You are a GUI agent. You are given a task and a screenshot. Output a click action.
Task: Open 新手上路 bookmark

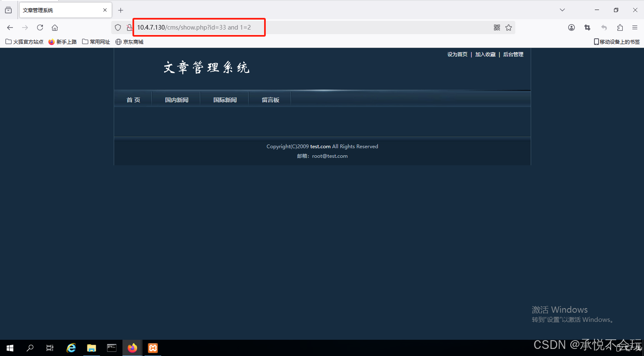pos(62,42)
